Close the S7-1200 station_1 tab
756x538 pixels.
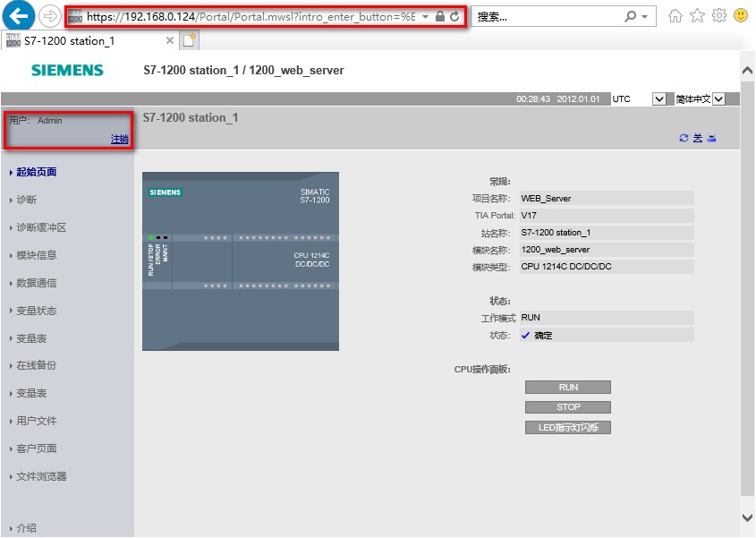point(170,40)
